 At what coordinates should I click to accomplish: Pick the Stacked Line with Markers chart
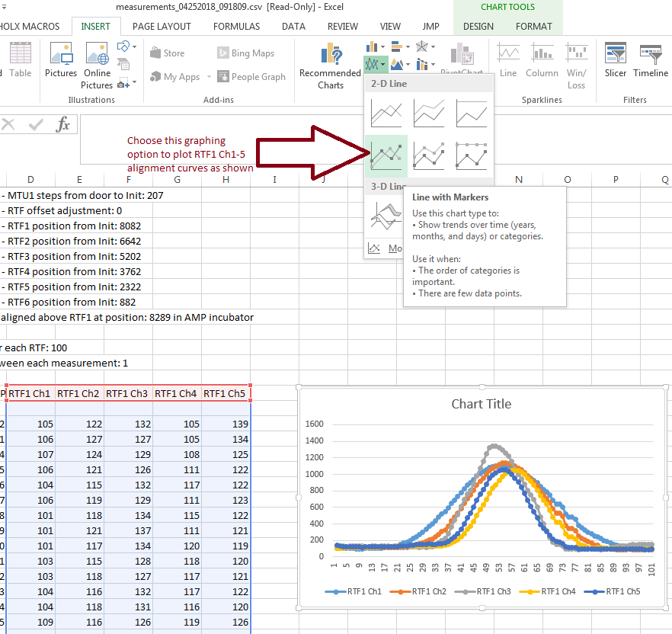point(428,155)
